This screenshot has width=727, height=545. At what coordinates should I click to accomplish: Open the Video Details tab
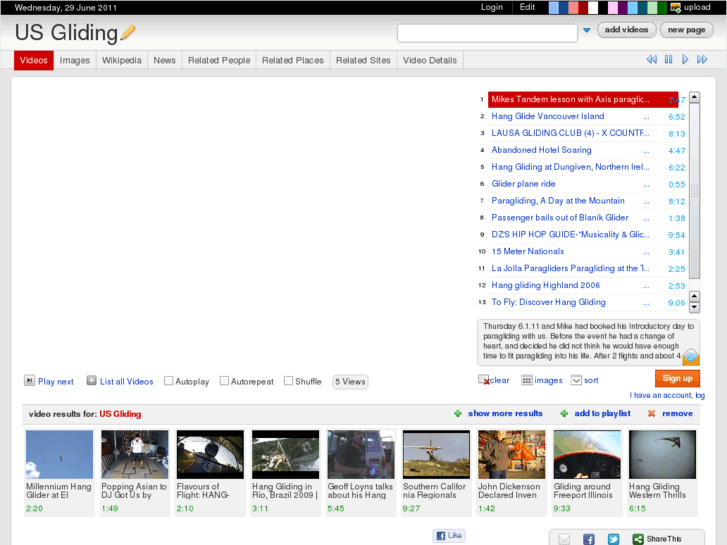pos(430,60)
